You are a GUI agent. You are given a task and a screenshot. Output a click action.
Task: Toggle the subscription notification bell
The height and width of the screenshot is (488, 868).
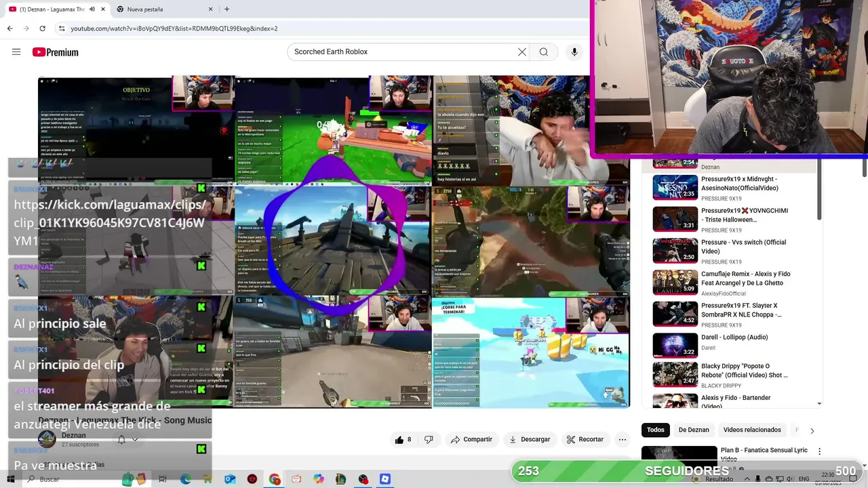coord(121,439)
